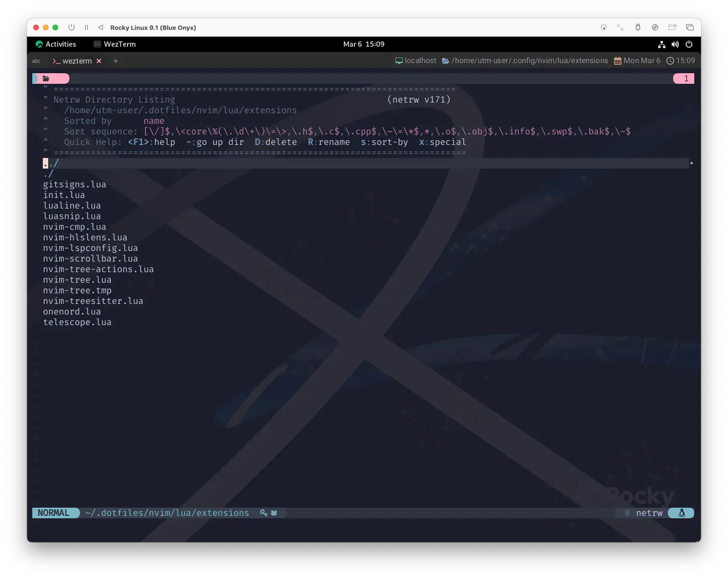Open the GNOME power menu icon
The image size is (728, 578).
(x=689, y=44)
